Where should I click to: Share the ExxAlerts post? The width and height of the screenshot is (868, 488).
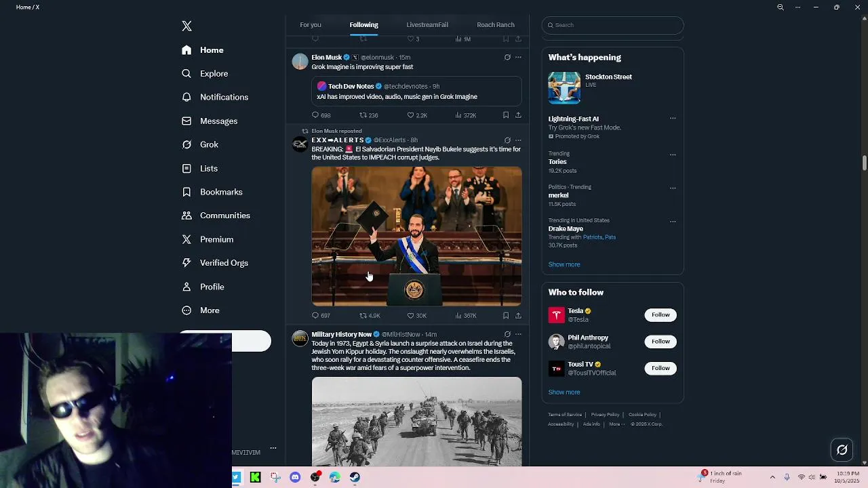click(x=518, y=316)
